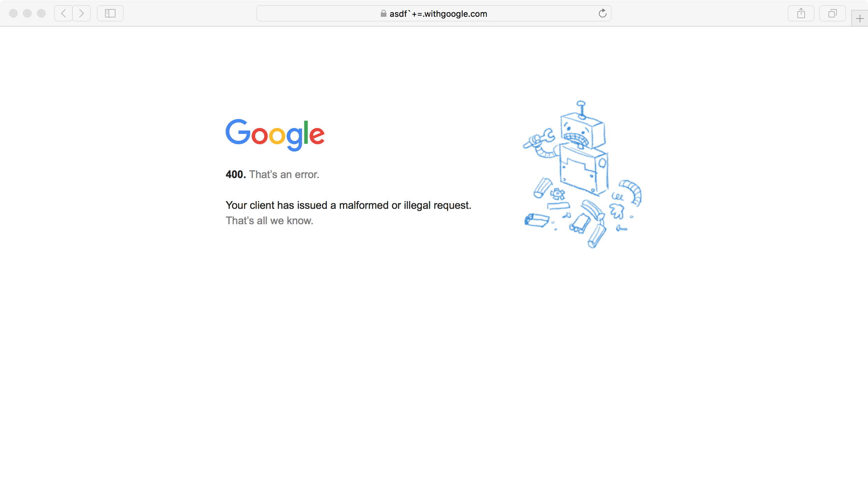Screen dimensions: 868x496
Task: Minimize the Safari window
Action: tap(27, 13)
